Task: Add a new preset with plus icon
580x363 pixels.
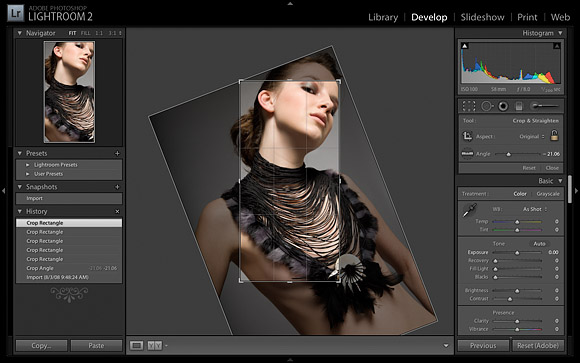Action: pos(117,153)
